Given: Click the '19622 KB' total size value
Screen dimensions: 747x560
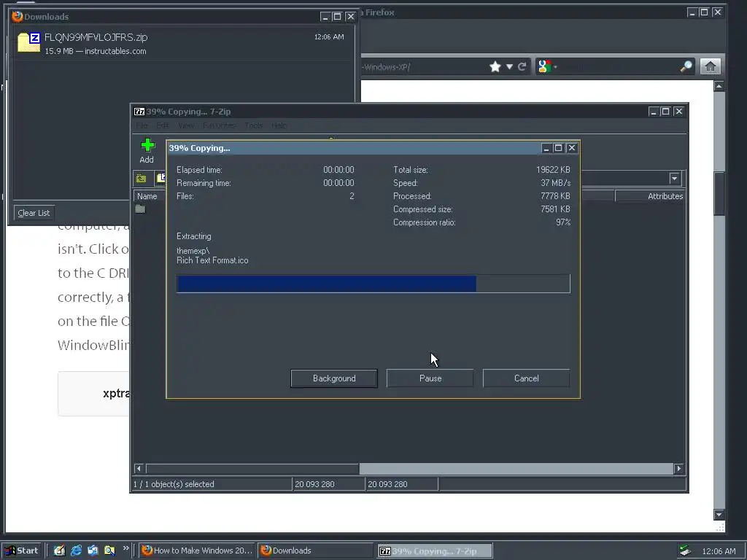Looking at the screenshot, I should tap(553, 170).
